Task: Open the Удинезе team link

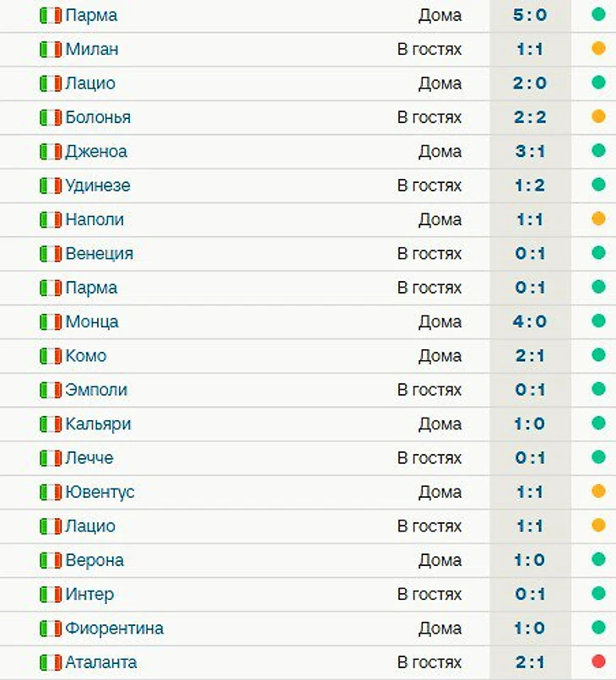Action: point(98,185)
